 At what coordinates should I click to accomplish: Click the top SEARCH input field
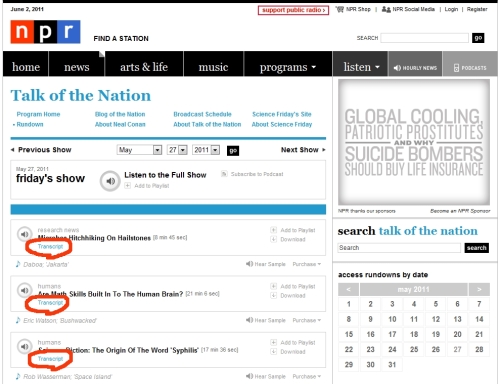pyautogui.click(x=424, y=38)
